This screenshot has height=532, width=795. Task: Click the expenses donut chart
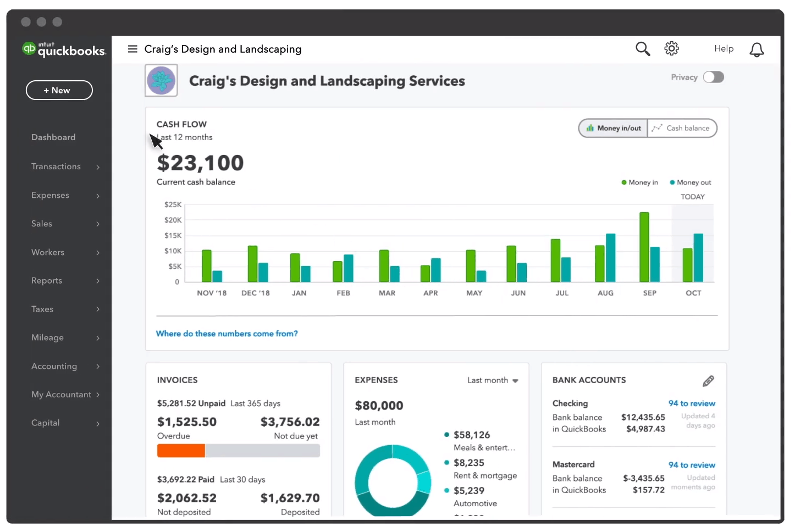point(393,481)
